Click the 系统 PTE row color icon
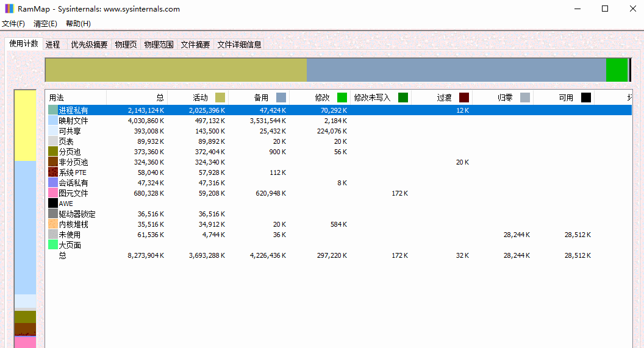 tap(53, 172)
